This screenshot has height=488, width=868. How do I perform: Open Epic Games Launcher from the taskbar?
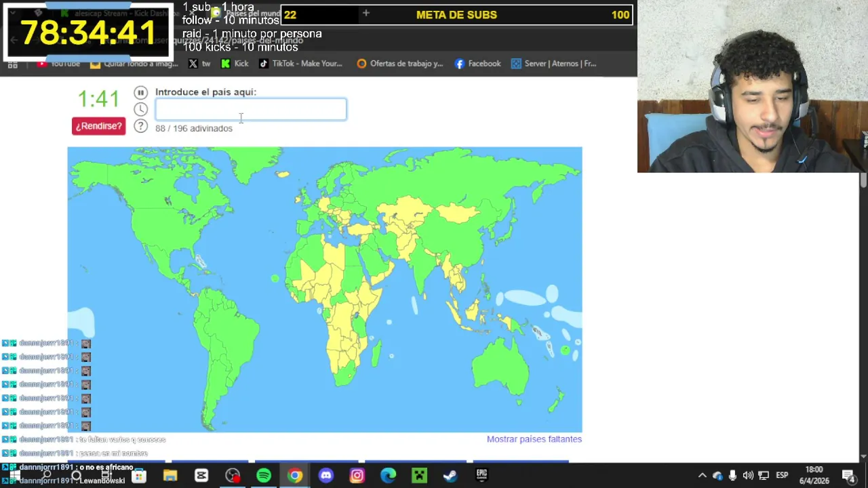point(481,476)
